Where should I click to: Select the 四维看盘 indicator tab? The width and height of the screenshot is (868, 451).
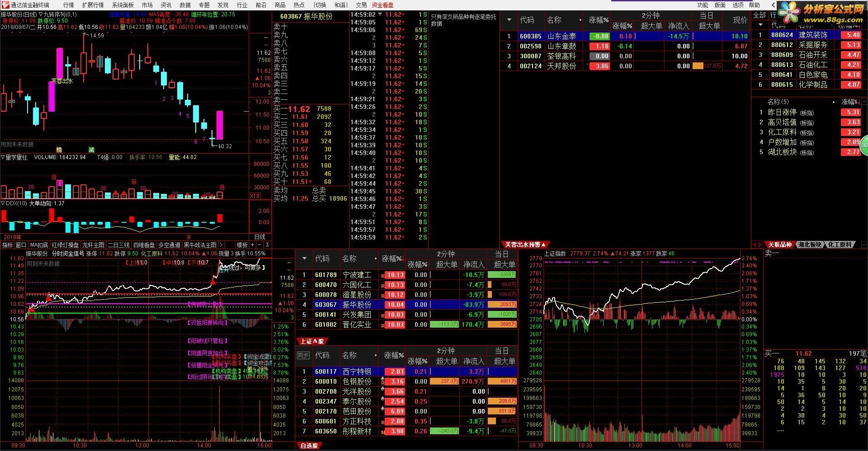coord(144,245)
